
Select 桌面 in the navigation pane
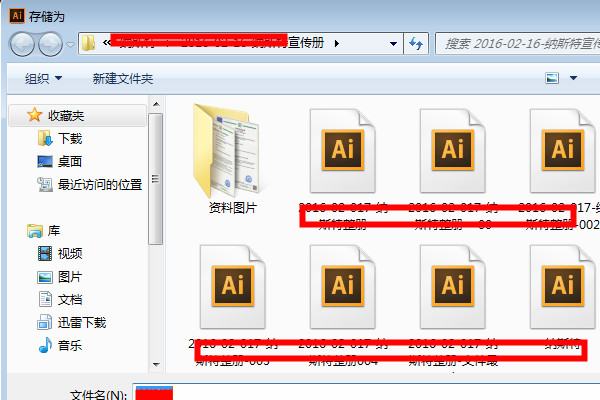pyautogui.click(x=59, y=161)
